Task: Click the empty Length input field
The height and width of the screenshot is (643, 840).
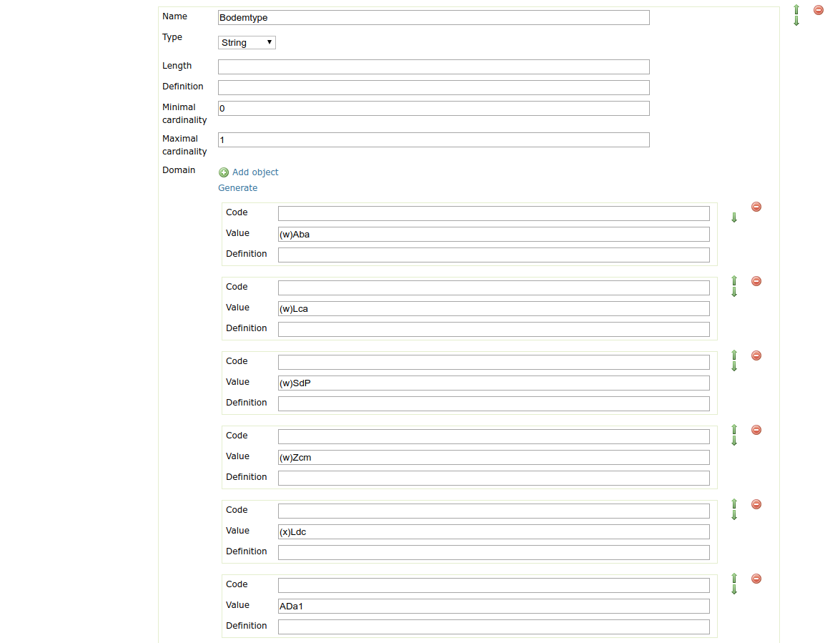Action: click(x=433, y=67)
